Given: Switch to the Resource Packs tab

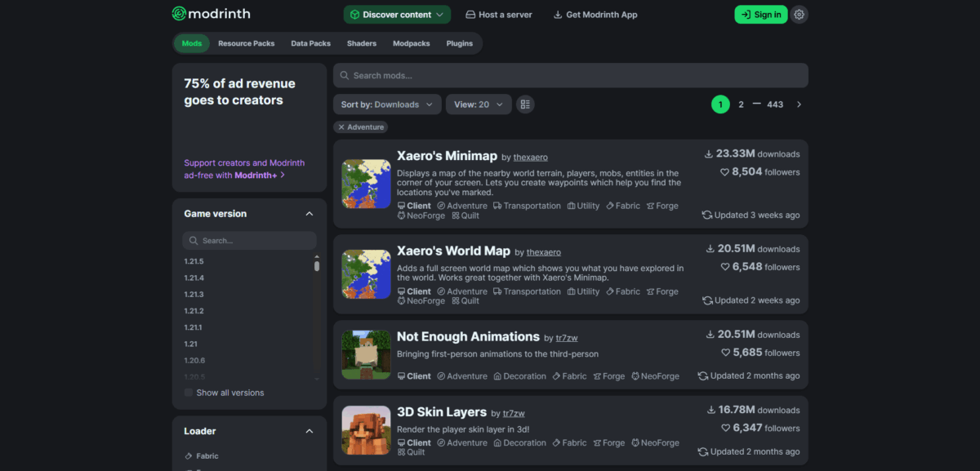Looking at the screenshot, I should pyautogui.click(x=246, y=43).
